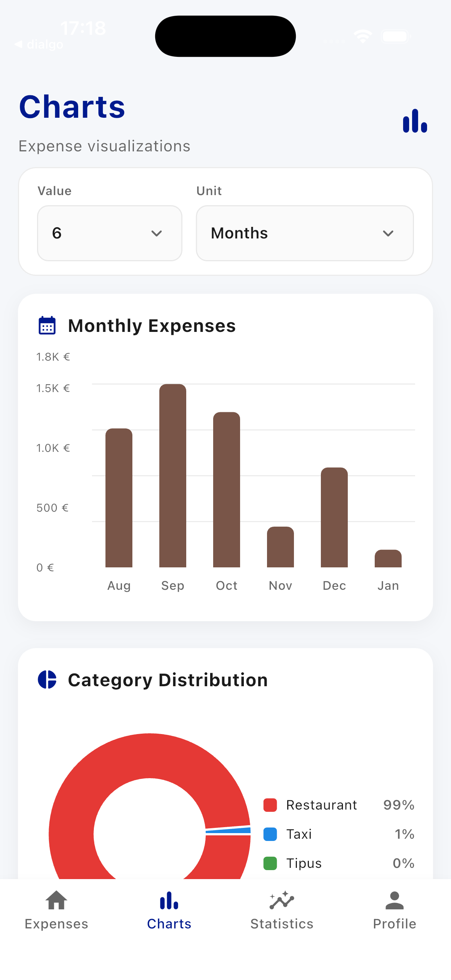
Task: Open the Value dropdown showing 6
Action: 110,233
